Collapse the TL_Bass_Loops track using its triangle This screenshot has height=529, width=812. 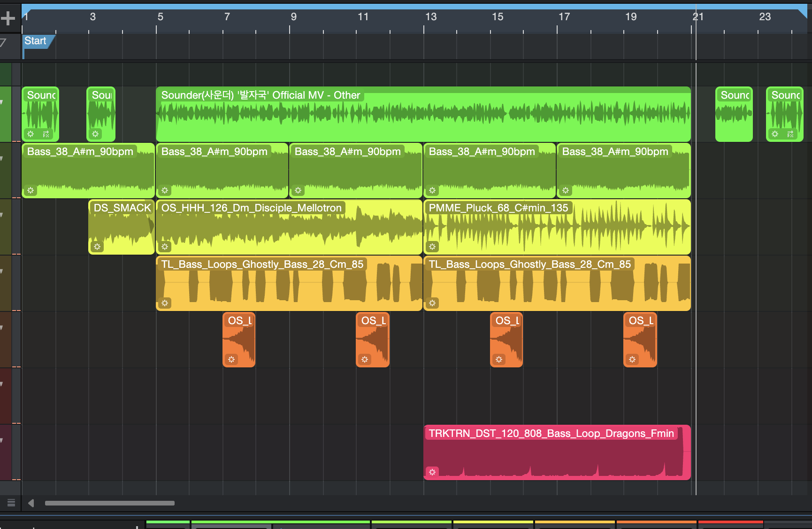2,271
